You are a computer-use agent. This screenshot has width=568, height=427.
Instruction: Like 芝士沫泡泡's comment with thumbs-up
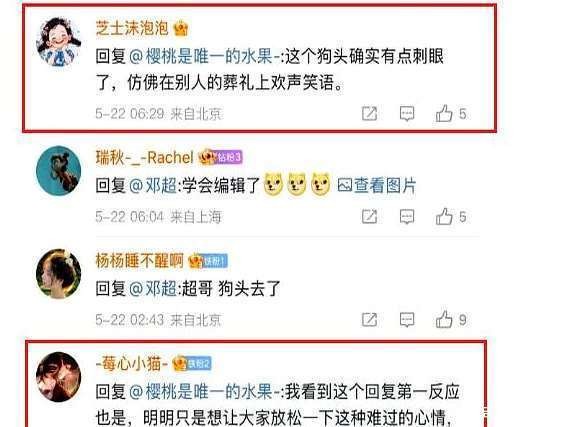444,113
